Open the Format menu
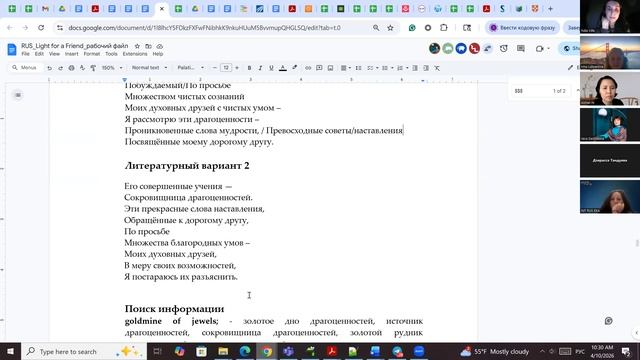The height and width of the screenshot is (360, 640). [x=92, y=54]
